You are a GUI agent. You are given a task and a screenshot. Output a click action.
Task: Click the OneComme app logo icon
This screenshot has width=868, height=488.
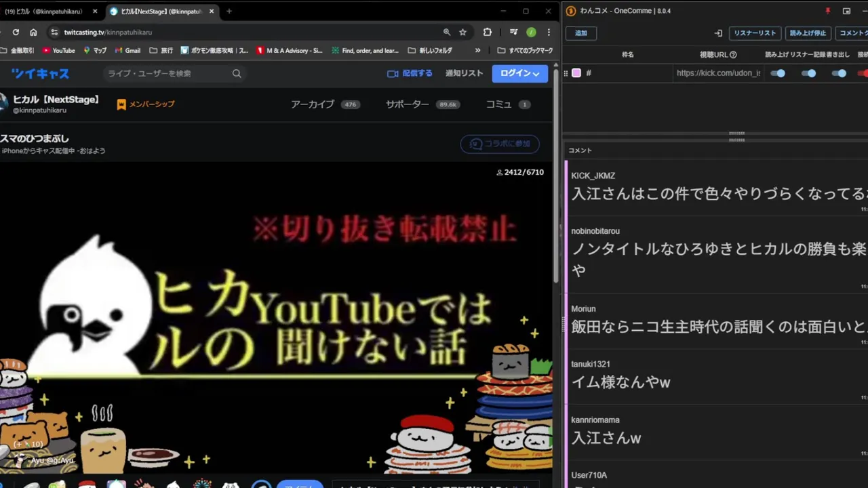click(x=571, y=11)
